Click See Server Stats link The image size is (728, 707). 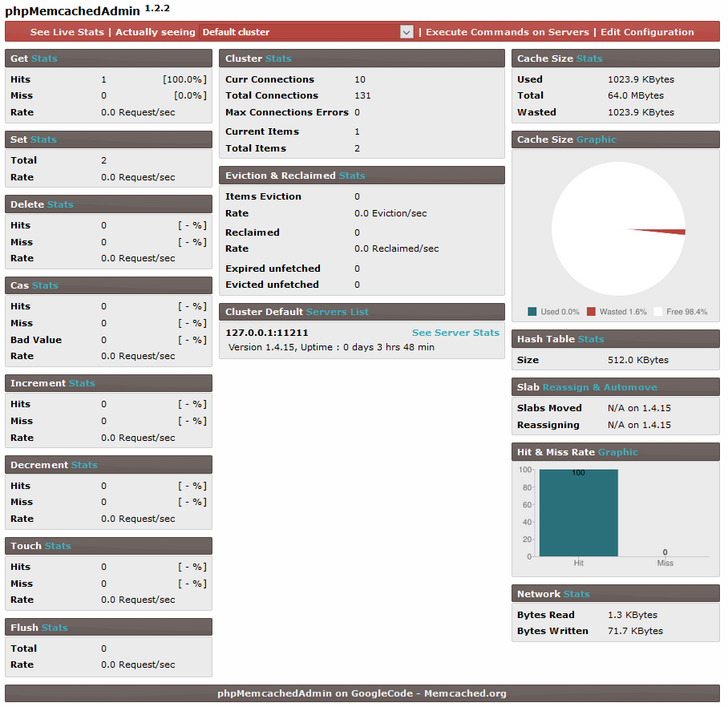pyautogui.click(x=455, y=333)
